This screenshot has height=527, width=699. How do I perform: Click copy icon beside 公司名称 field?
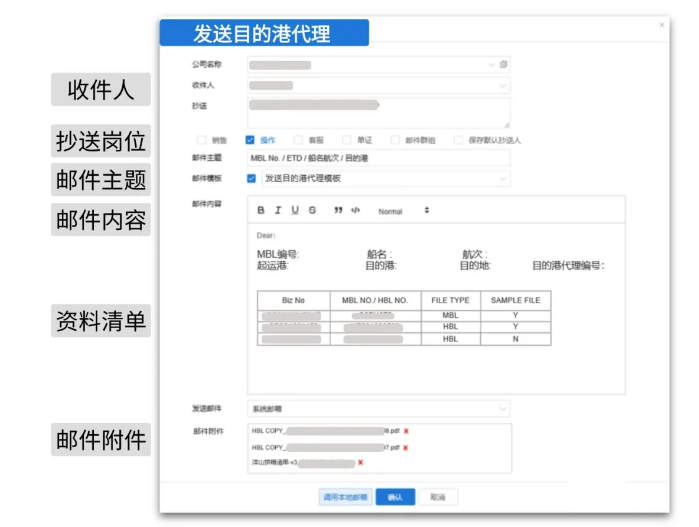504,65
